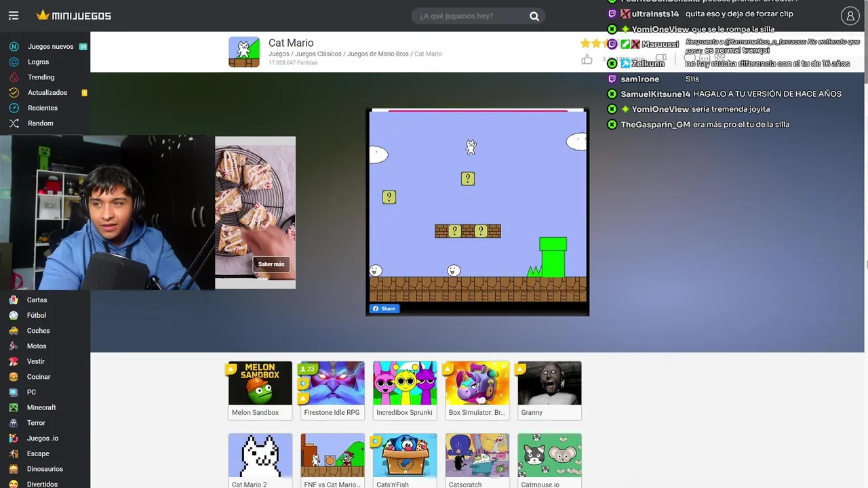This screenshot has height=488, width=868.
Task: Click the pastry advertisement image
Action: [255, 213]
